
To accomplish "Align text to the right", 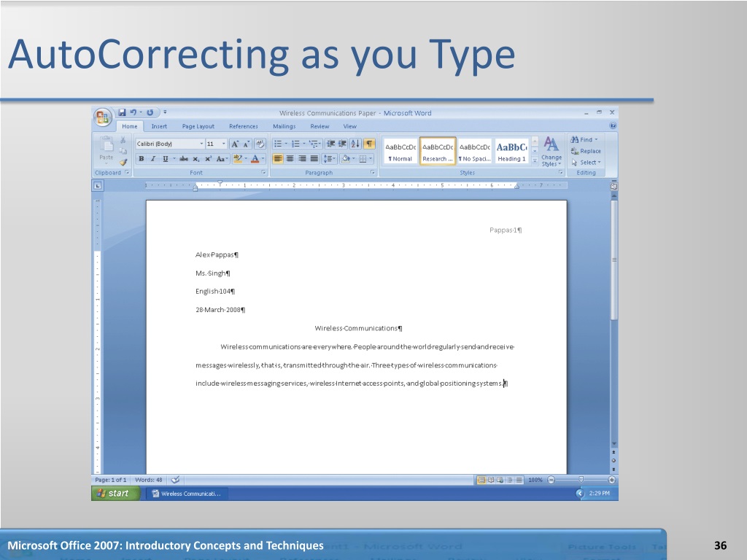I will 301,158.
